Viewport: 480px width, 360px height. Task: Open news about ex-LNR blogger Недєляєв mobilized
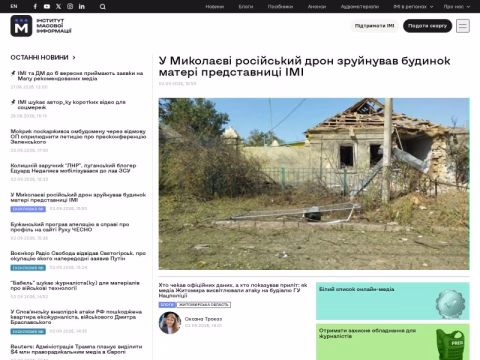pos(73,168)
